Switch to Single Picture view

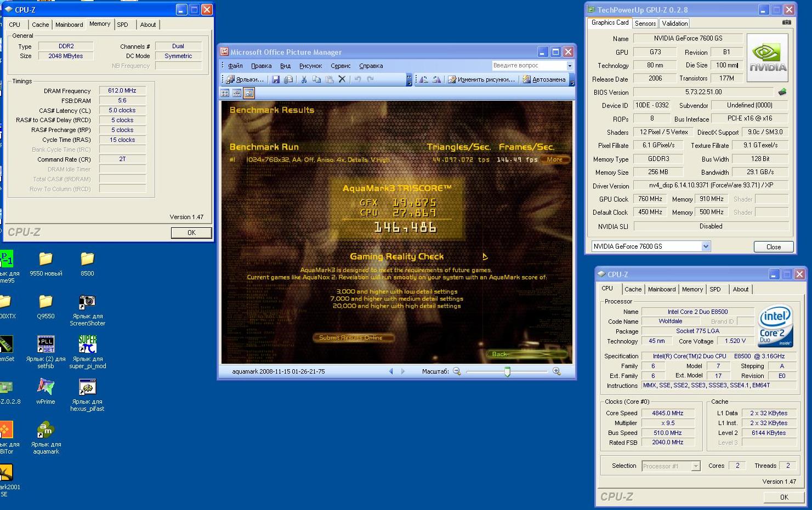pyautogui.click(x=249, y=93)
